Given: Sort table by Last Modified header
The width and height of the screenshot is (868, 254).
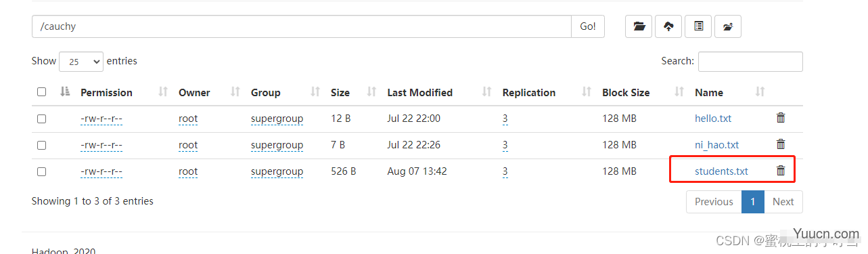Looking at the screenshot, I should 419,93.
